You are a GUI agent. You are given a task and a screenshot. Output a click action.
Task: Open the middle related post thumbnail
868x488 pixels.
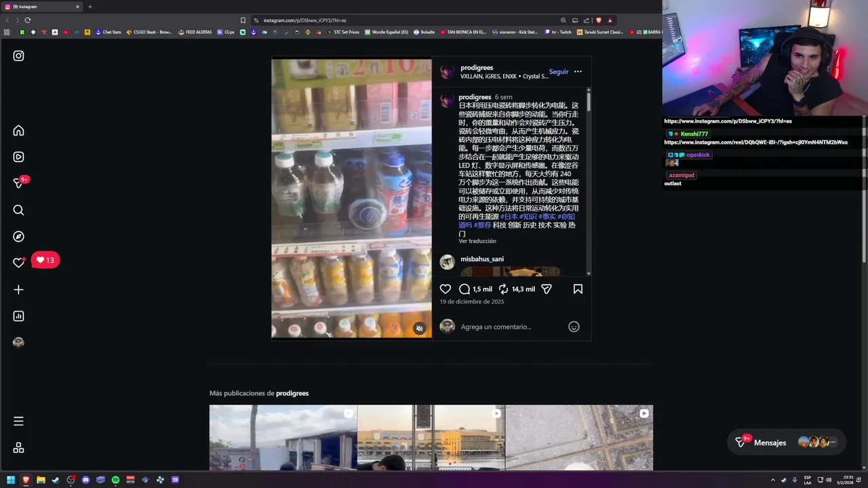(x=431, y=438)
